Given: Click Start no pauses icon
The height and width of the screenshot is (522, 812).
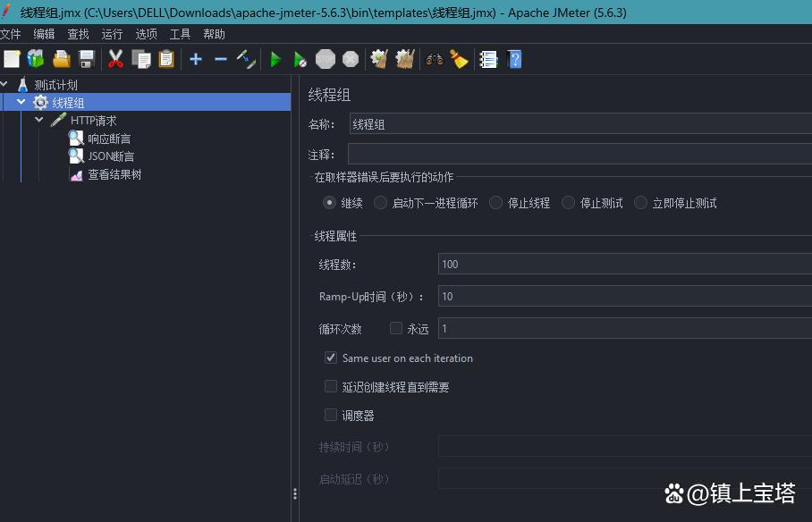Looking at the screenshot, I should (300, 60).
